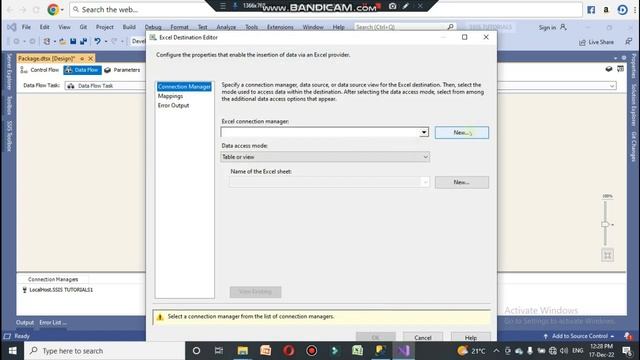640x360 pixels.
Task: Click the Sign in account icon
Action: [x=563, y=27]
